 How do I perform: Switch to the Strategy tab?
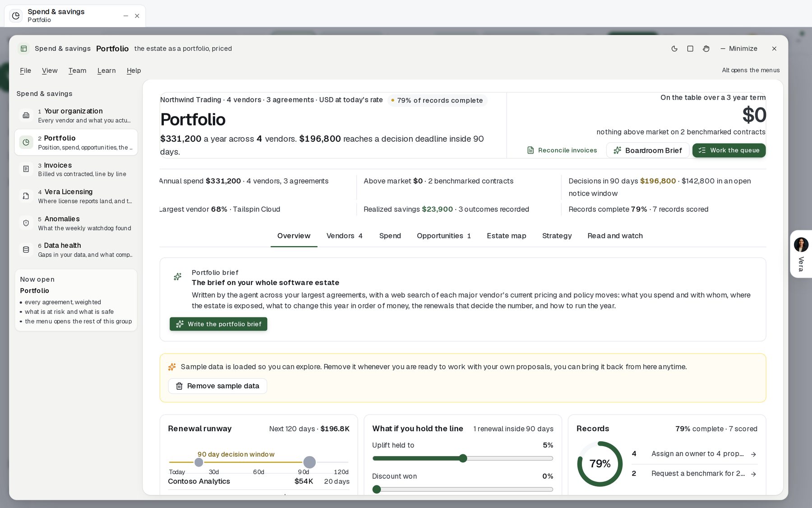point(557,236)
